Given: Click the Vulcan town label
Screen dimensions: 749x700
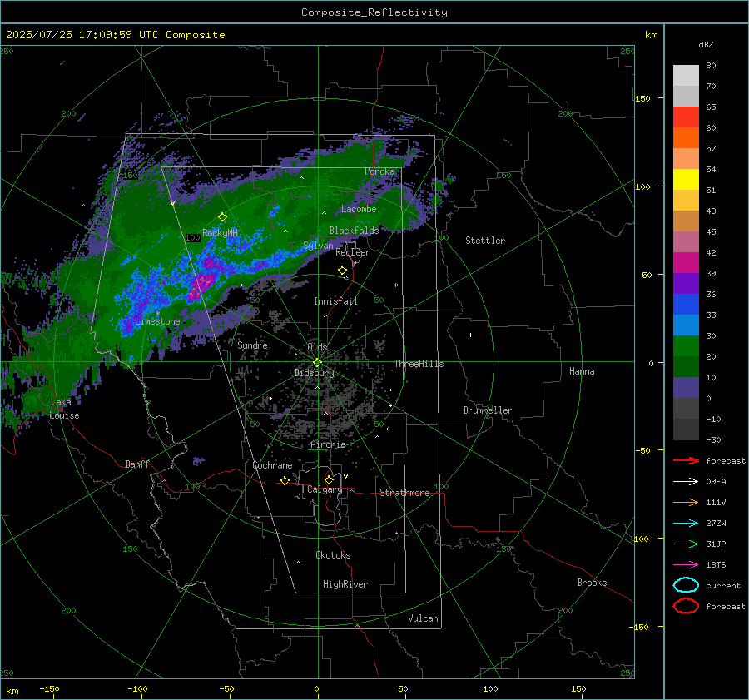Looking at the screenshot, I should click(423, 618).
